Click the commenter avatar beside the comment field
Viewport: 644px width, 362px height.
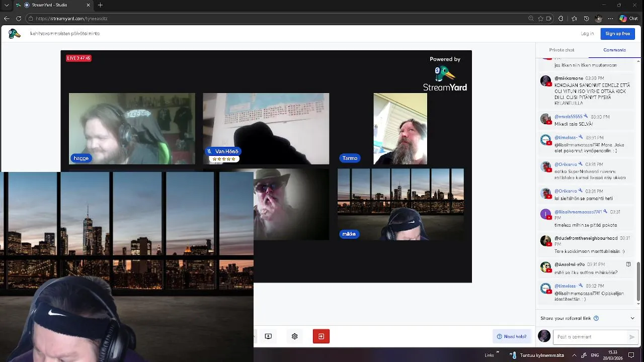[x=544, y=336]
